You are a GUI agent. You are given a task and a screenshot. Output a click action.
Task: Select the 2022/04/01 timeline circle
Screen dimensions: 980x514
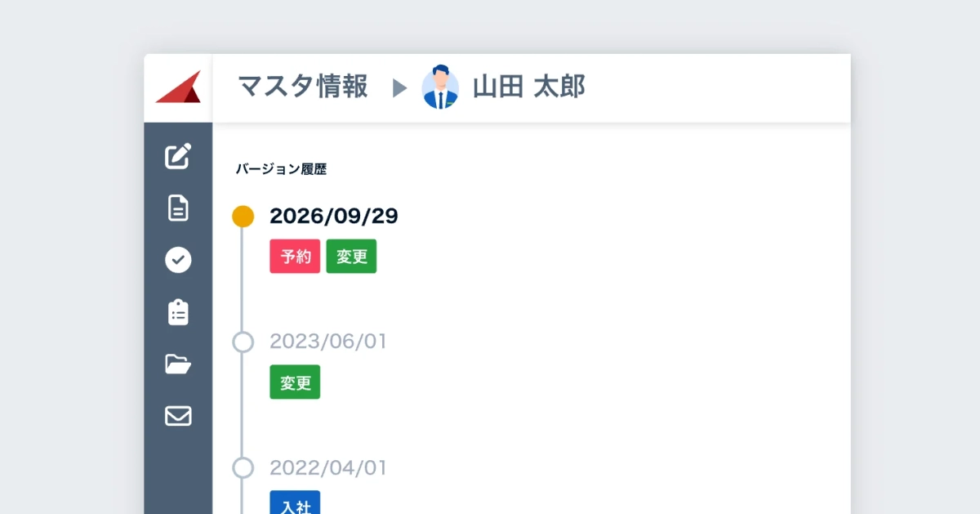(243, 468)
